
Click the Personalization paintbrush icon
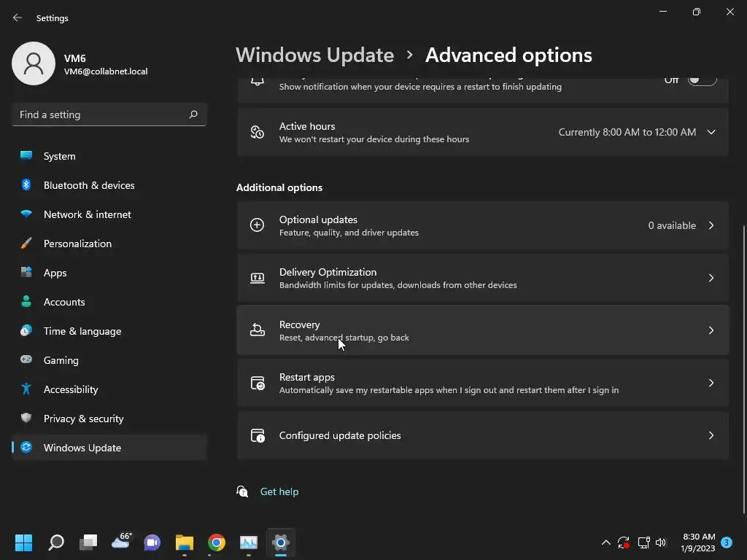coord(26,244)
